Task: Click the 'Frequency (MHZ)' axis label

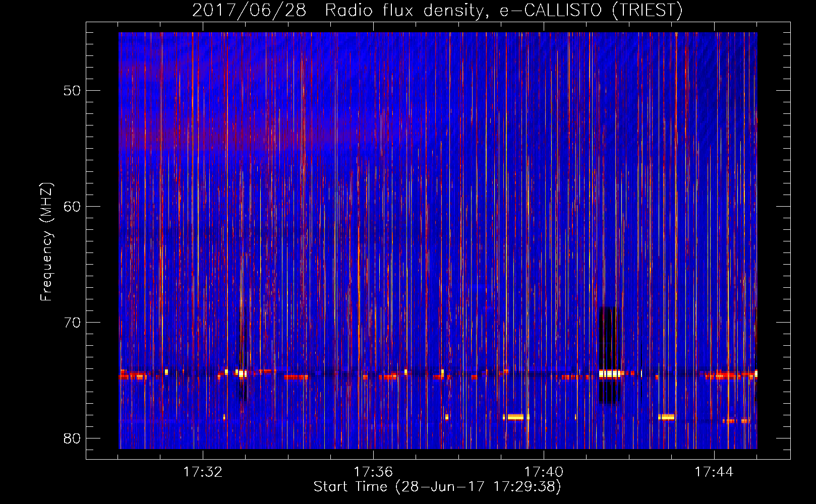Action: [x=46, y=242]
